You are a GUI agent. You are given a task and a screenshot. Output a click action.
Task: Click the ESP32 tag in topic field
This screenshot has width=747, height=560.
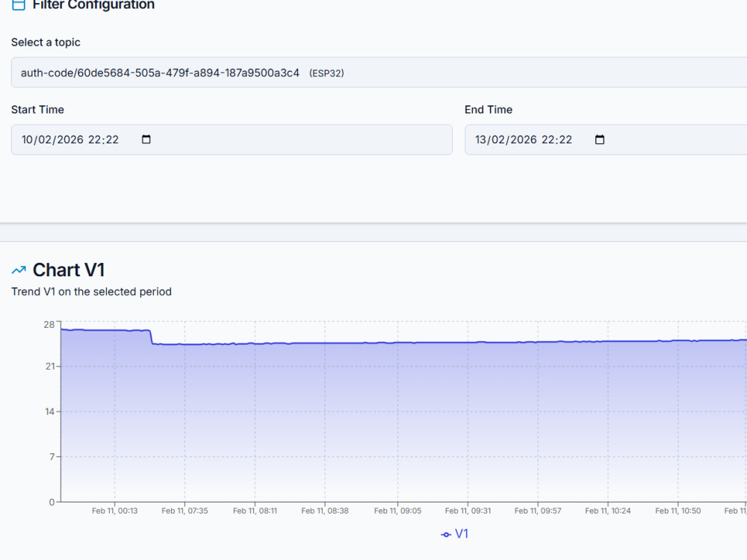[x=326, y=73]
